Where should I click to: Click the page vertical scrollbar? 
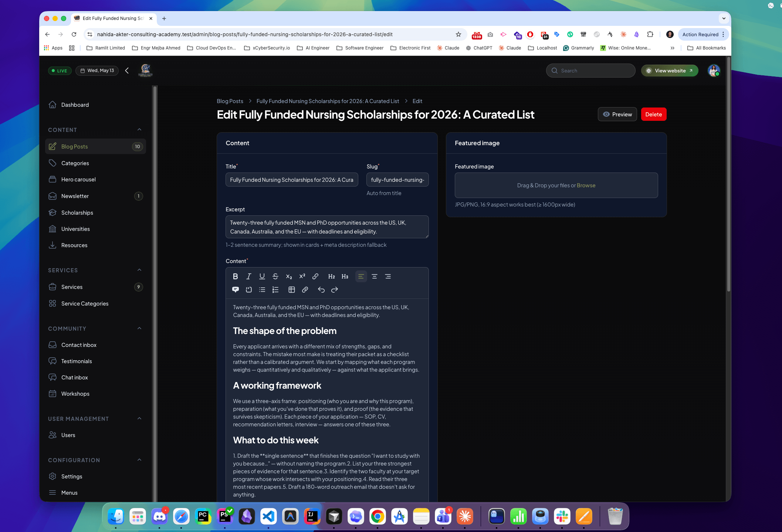(728, 174)
